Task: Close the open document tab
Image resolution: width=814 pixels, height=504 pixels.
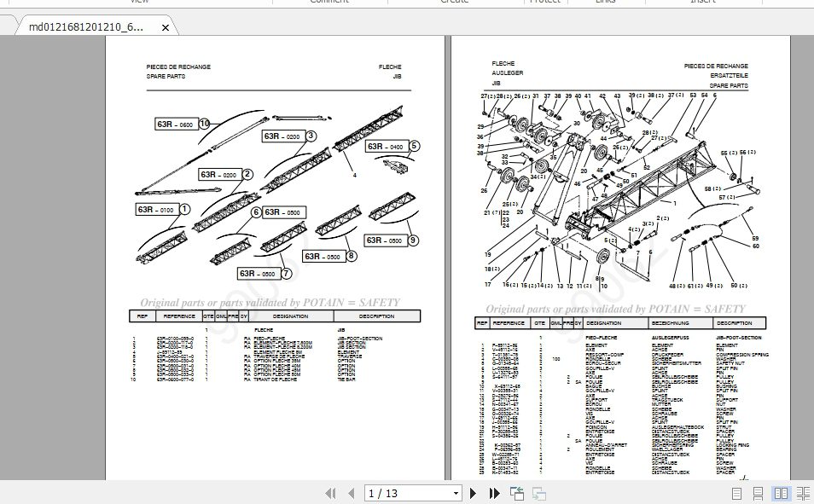Action: 165,26
